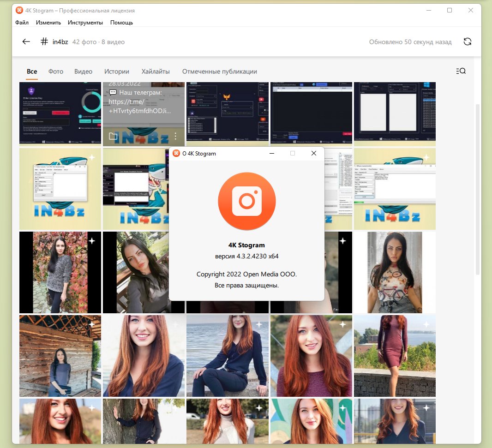
Task: Click the comment bubble icon on Telegram post
Action: point(113,93)
